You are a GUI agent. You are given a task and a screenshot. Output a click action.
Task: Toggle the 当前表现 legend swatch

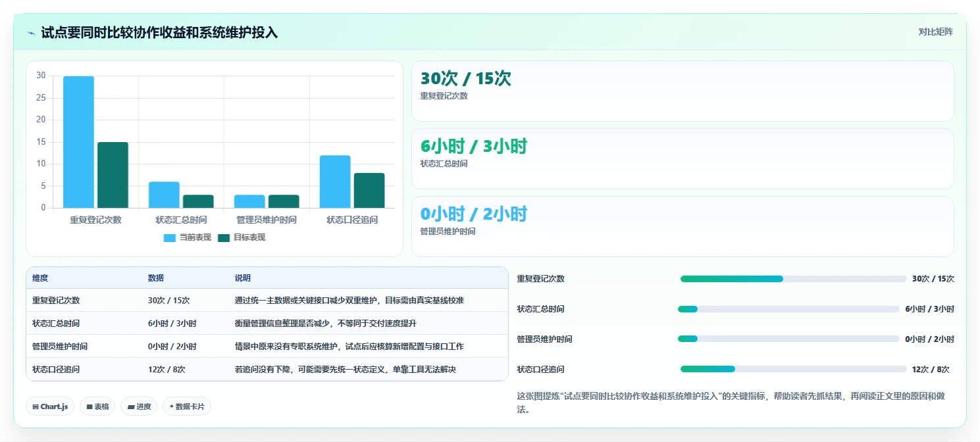(x=170, y=237)
